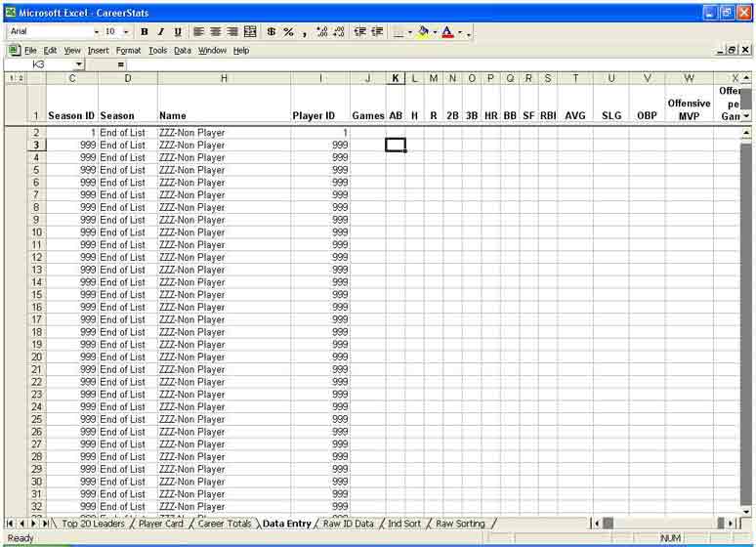Switch to the Career Totals sheet tab
The height and width of the screenshot is (547, 756).
(225, 524)
